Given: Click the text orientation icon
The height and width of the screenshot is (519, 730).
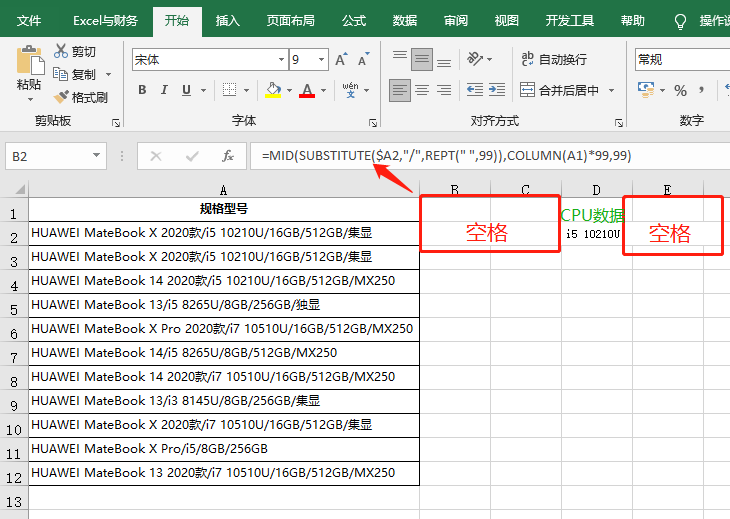Looking at the screenshot, I should (475, 59).
